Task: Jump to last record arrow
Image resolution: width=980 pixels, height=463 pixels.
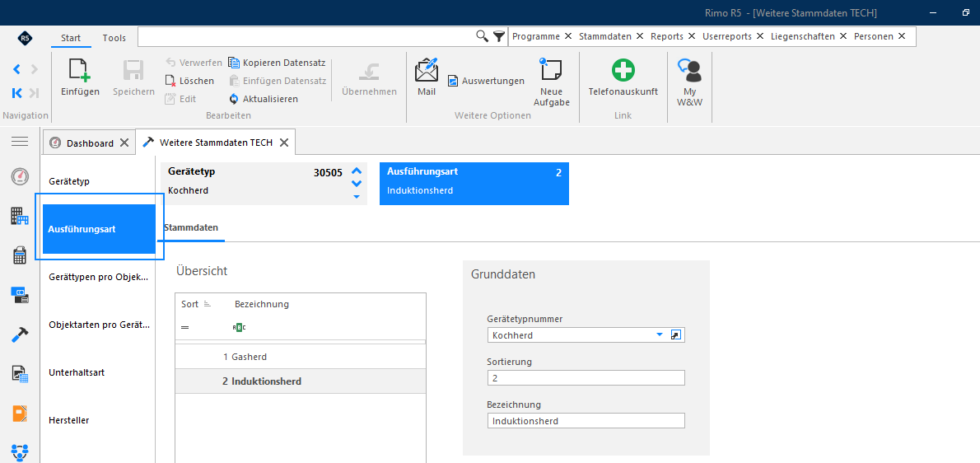Action: coord(35,93)
